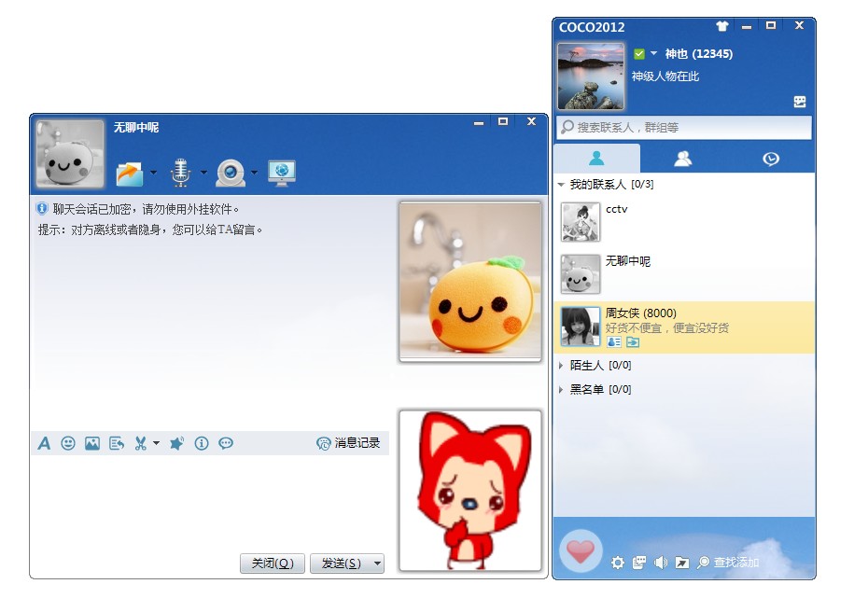Start a voice chat with microphone icon

[x=180, y=173]
